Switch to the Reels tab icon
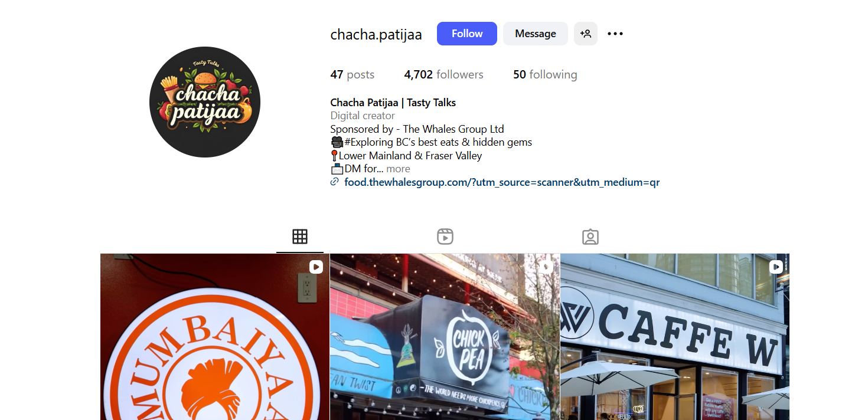This screenshot has width=868, height=420. point(445,237)
